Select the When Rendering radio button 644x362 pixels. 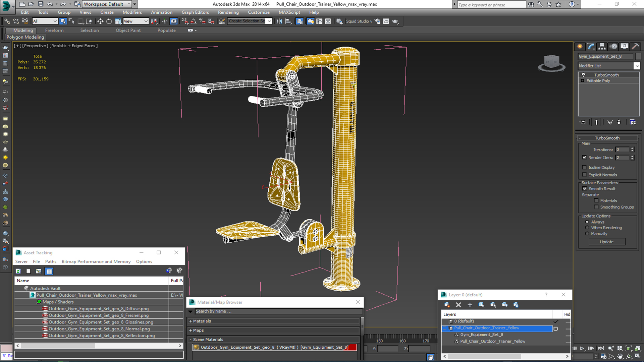587,228
